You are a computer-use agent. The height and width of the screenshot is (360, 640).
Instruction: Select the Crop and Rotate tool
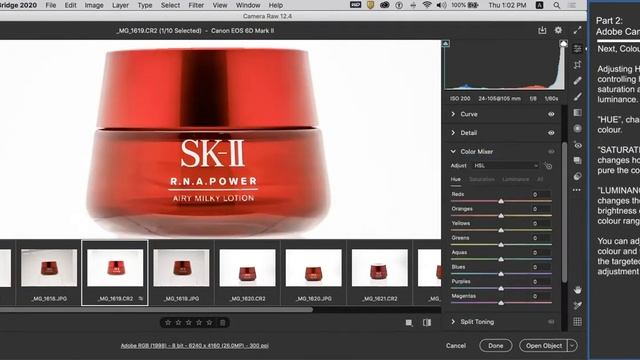(x=577, y=64)
